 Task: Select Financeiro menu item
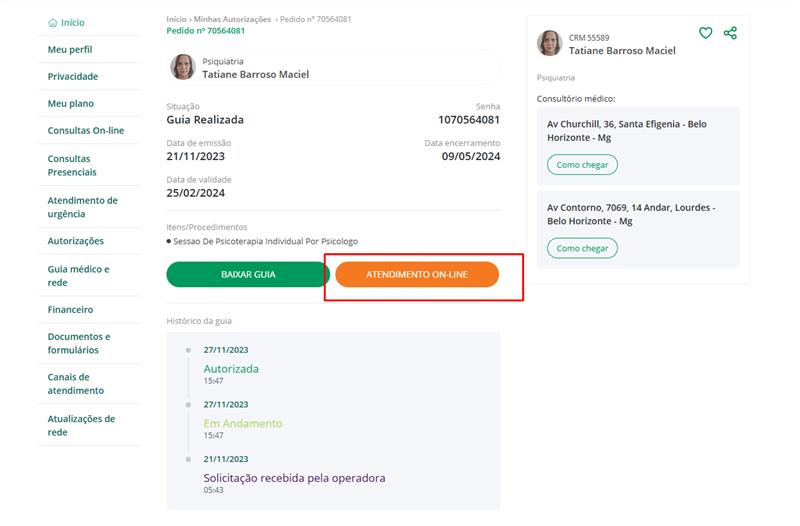click(x=70, y=310)
